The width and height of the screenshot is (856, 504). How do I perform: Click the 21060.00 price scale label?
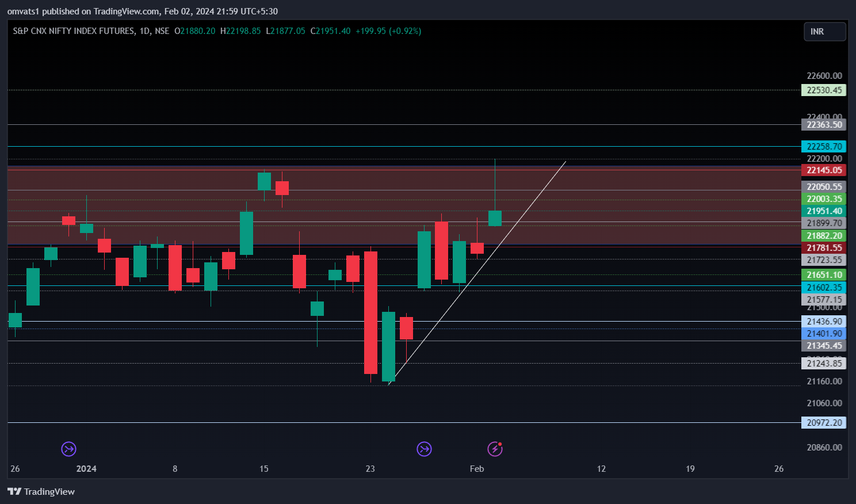[x=824, y=403]
